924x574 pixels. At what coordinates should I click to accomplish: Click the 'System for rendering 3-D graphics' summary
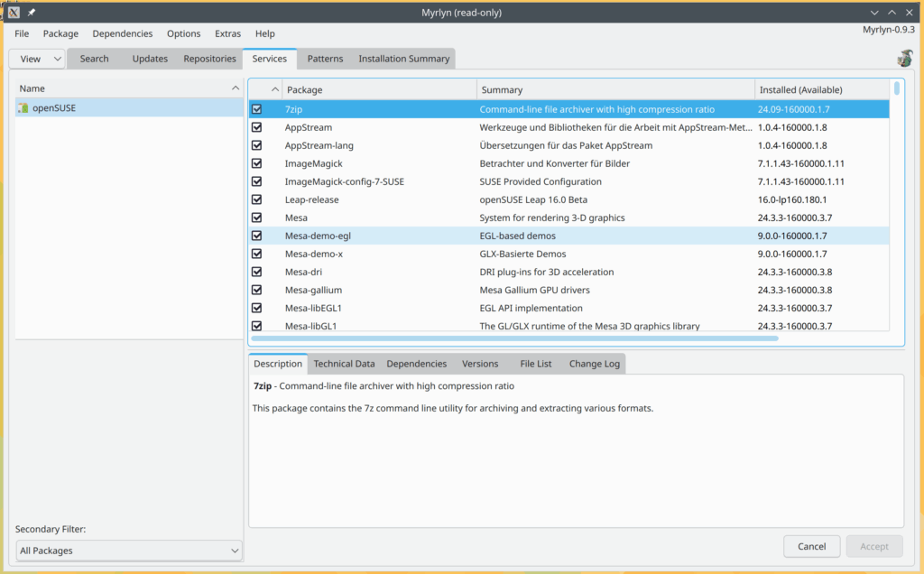[x=552, y=218]
